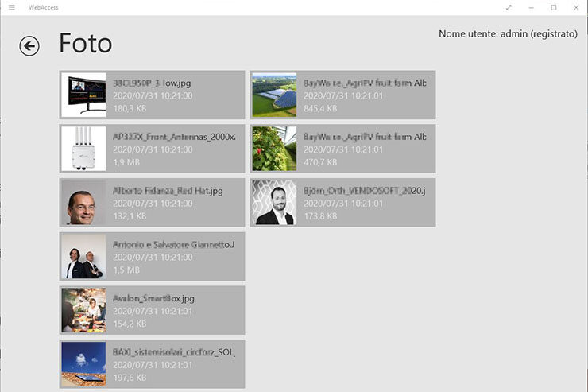Open the 38CL950P_3_low.jpg monitor thumbnail
Screen dimensions: 588x392
pos(83,95)
